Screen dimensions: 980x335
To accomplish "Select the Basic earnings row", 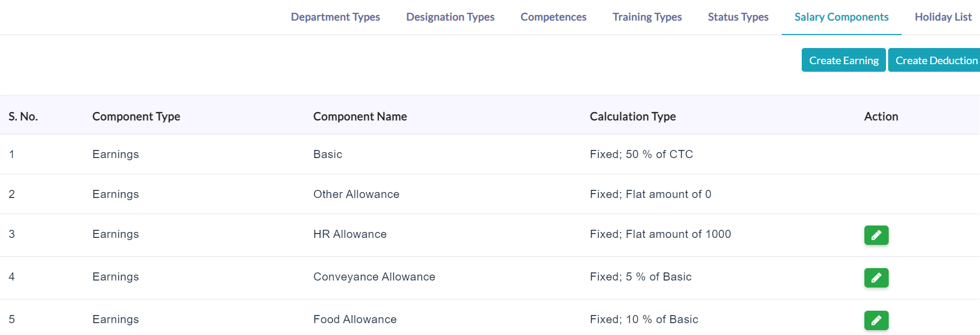I will tap(490, 154).
